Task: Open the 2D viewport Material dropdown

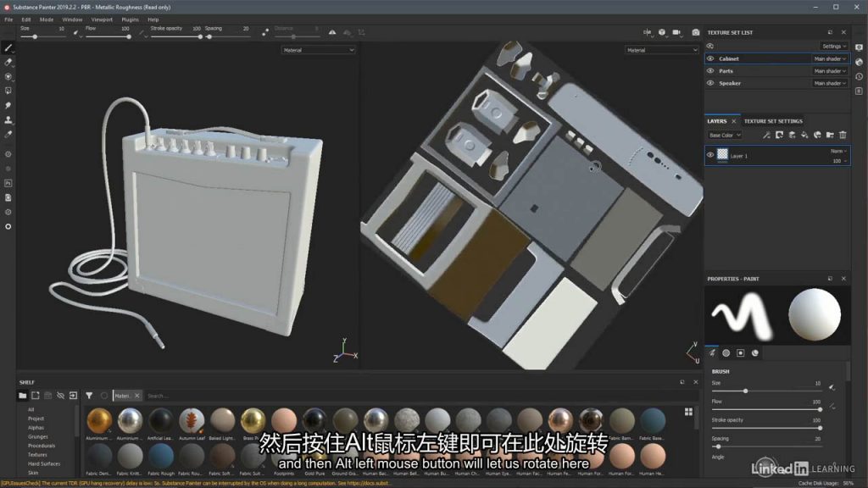Action: pyautogui.click(x=662, y=50)
